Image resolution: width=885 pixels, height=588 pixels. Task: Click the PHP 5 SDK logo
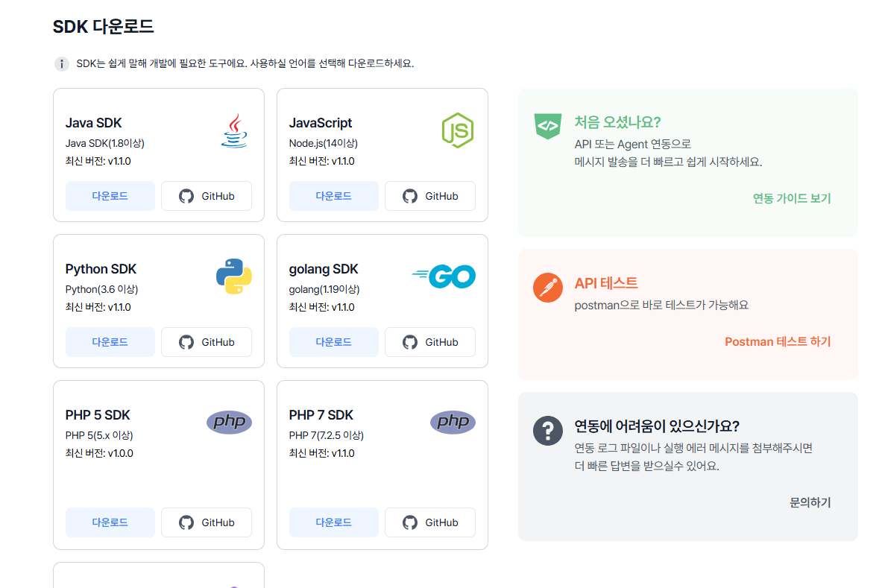click(229, 423)
